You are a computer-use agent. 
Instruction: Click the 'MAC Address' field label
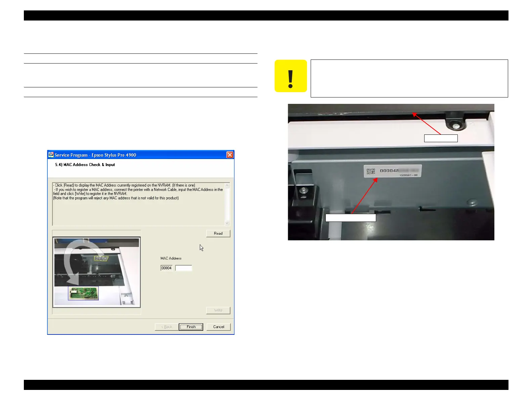[171, 258]
